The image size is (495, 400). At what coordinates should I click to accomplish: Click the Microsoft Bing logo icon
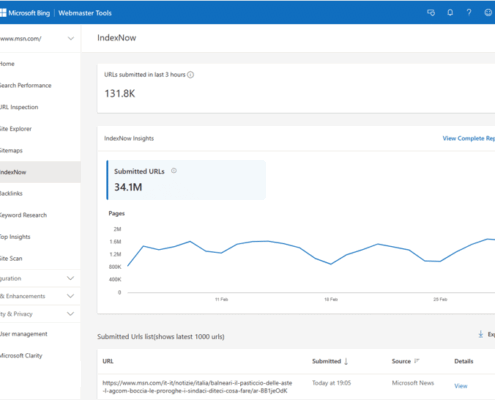3,13
